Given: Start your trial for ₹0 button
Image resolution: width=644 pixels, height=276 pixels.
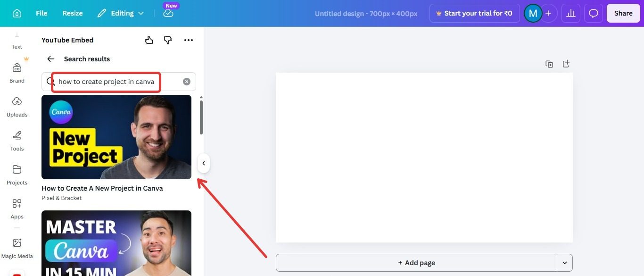Looking at the screenshot, I should coord(474,13).
